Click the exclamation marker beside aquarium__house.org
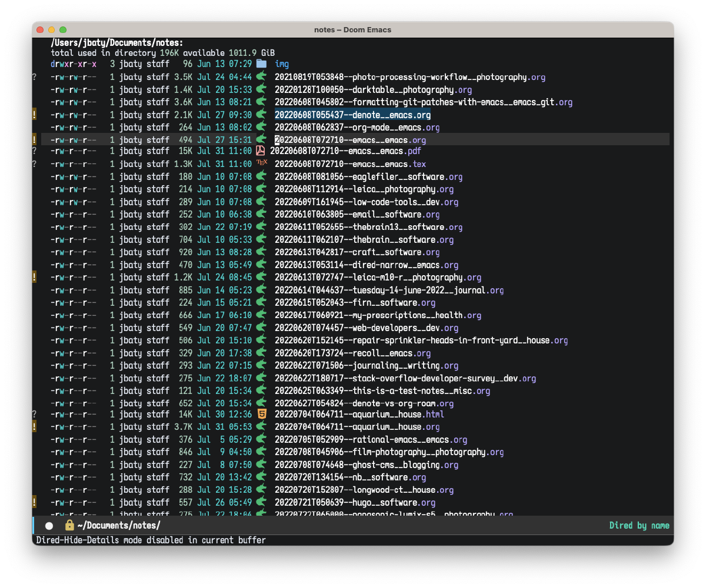Image resolution: width=706 pixels, height=588 pixels. pyautogui.click(x=34, y=427)
